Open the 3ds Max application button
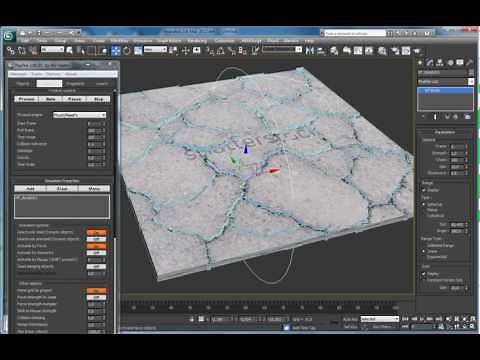 point(9,36)
